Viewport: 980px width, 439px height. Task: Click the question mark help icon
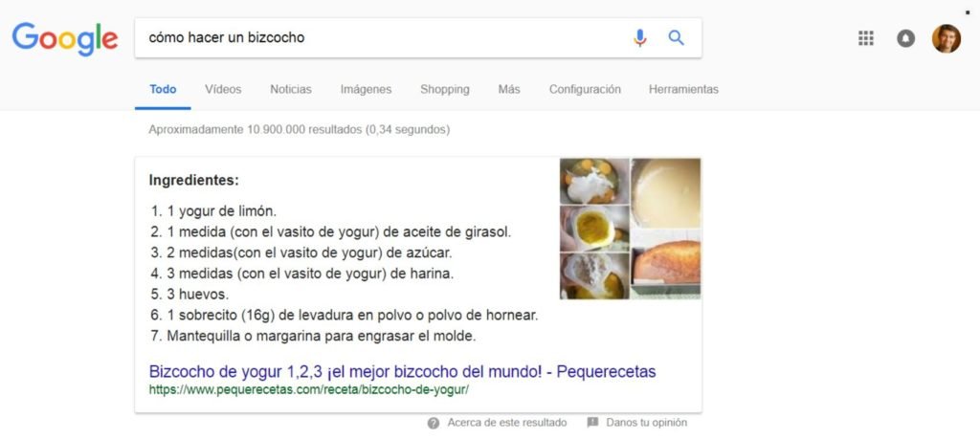tap(434, 424)
